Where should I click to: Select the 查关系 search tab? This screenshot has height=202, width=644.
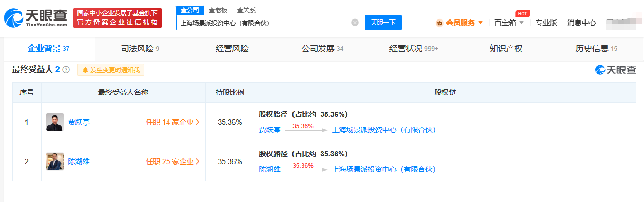tap(246, 10)
